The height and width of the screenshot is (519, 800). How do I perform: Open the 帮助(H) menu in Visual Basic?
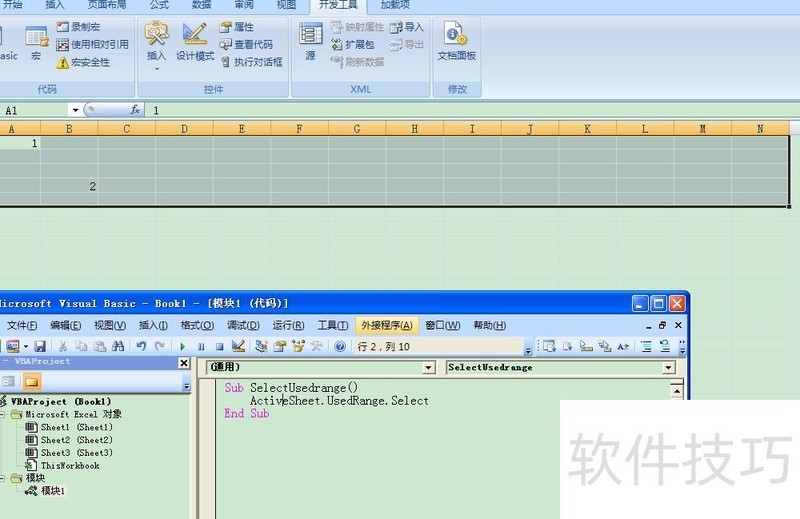coord(490,326)
